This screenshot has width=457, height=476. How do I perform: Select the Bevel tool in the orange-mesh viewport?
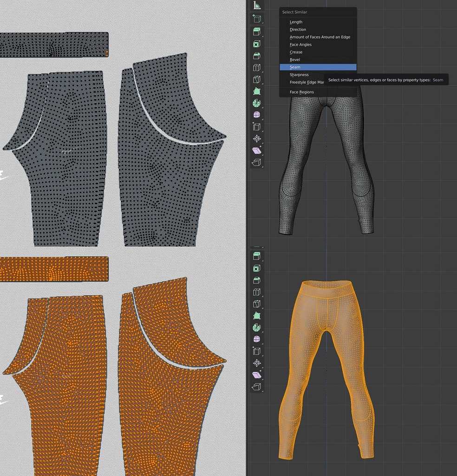click(x=257, y=280)
